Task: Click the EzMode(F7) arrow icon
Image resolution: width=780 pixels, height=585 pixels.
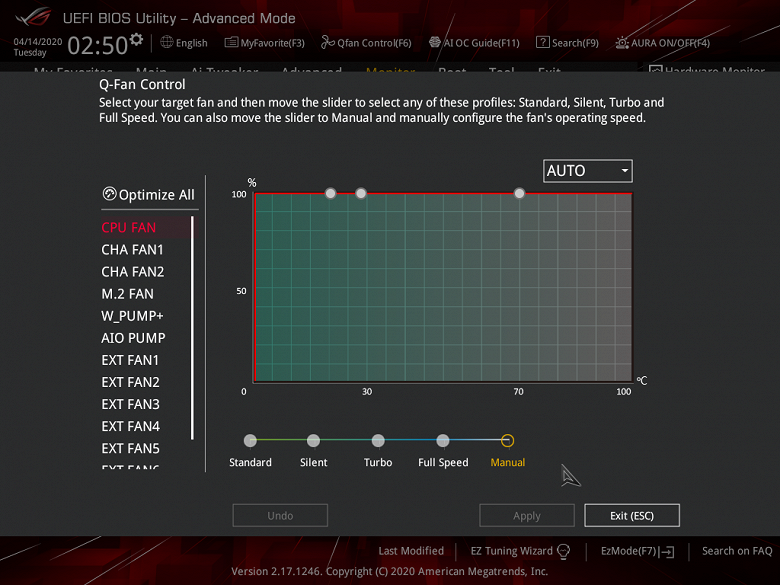Action: pos(667,551)
